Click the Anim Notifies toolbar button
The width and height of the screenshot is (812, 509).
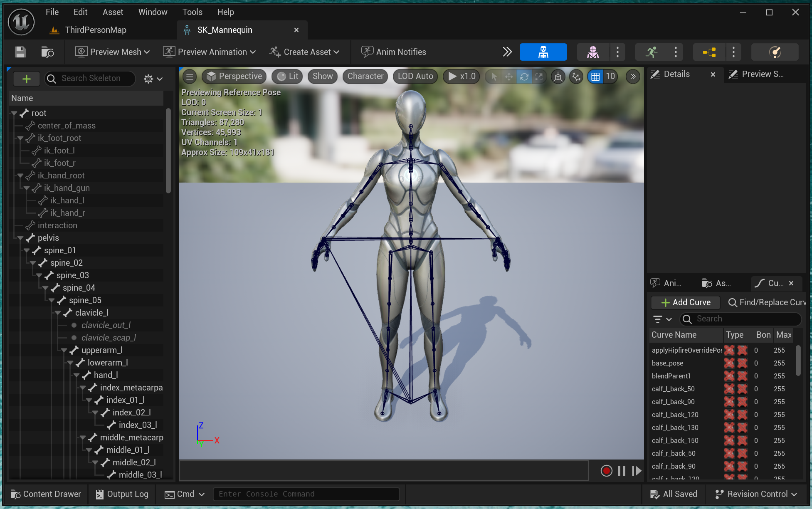[394, 52]
